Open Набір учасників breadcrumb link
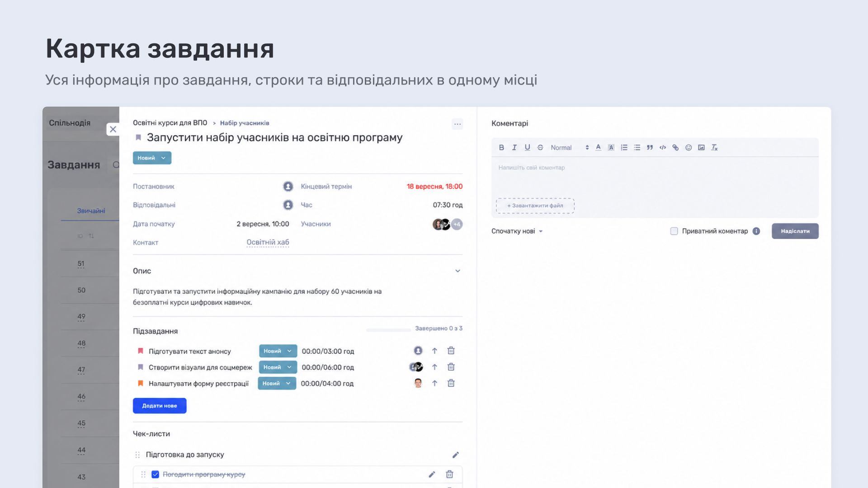 pyautogui.click(x=245, y=123)
